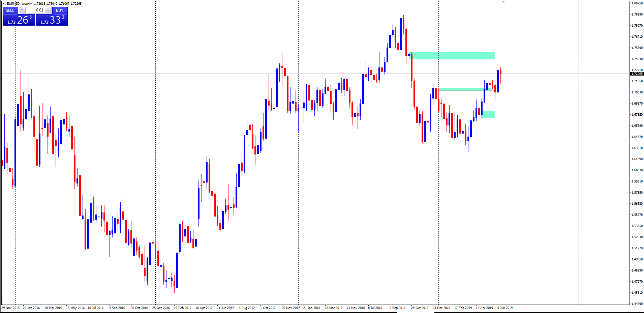Click the 9 Jun 2019 date label

[505, 308]
